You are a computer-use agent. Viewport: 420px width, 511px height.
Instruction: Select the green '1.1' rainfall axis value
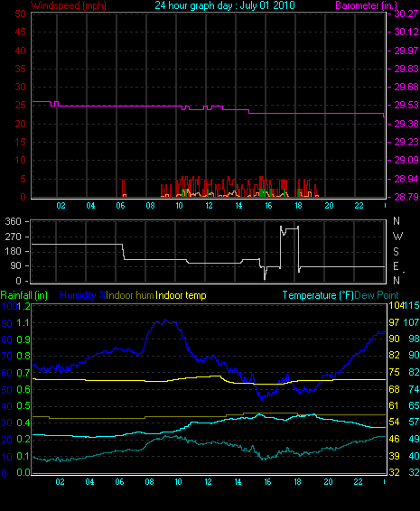23,323
